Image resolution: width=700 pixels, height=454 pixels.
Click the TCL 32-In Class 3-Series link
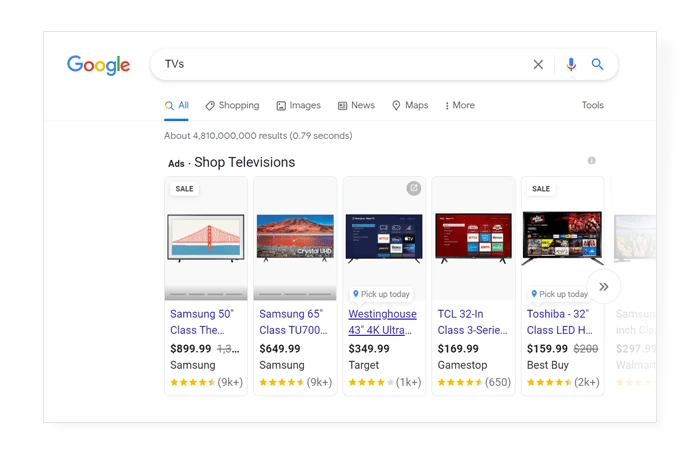(x=469, y=322)
